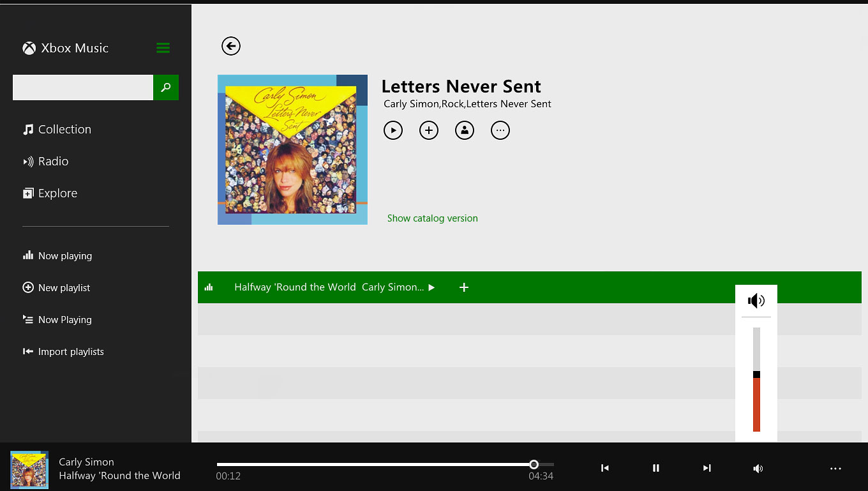Click the green search magnifier button
The width and height of the screenshot is (868, 491).
pyautogui.click(x=166, y=87)
